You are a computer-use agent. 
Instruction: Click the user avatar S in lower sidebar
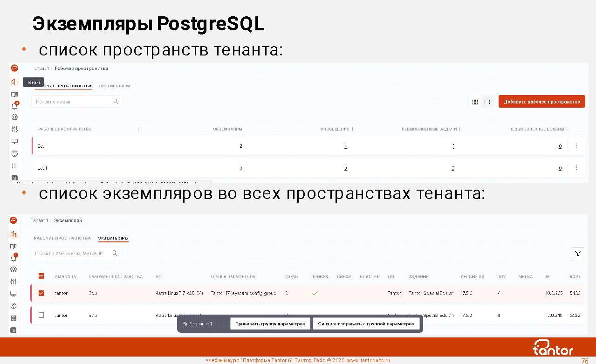[14, 330]
